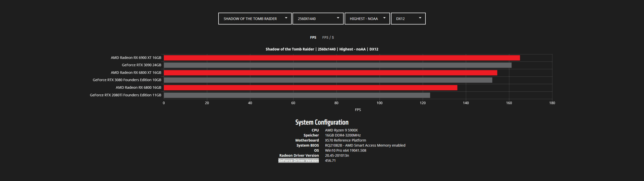Viewport: 644px width, 181px height.
Task: Click the 'AMD Radeon RX 6900 XT 16GB' label
Action: pos(136,58)
